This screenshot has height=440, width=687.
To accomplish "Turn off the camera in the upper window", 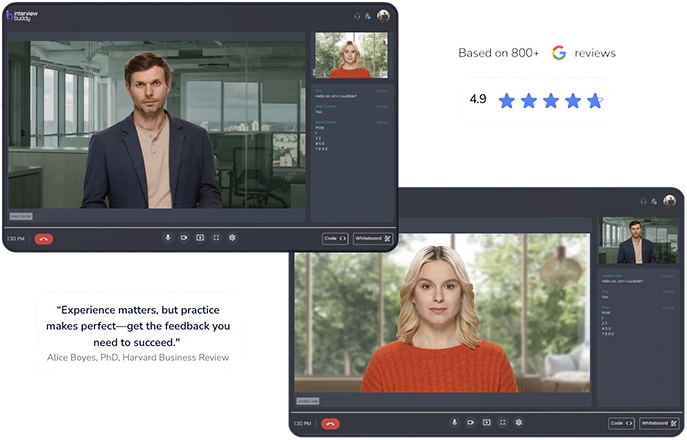I will pyautogui.click(x=184, y=238).
